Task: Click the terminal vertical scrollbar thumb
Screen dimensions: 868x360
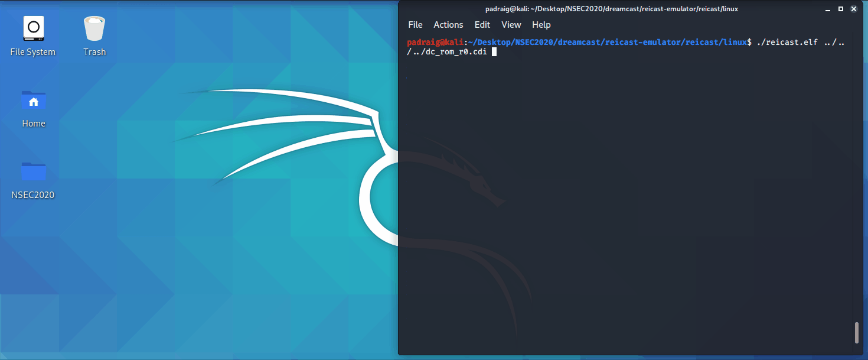Action: click(x=857, y=332)
